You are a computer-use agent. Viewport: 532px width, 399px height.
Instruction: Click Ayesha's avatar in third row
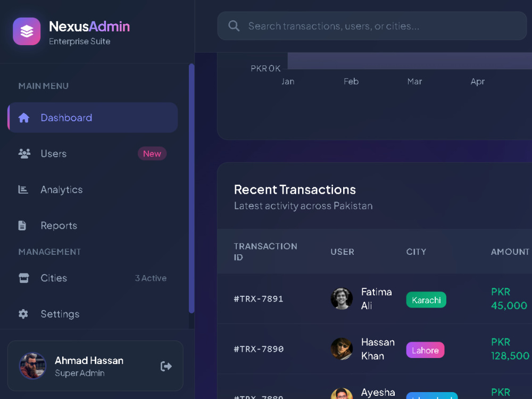click(x=342, y=394)
